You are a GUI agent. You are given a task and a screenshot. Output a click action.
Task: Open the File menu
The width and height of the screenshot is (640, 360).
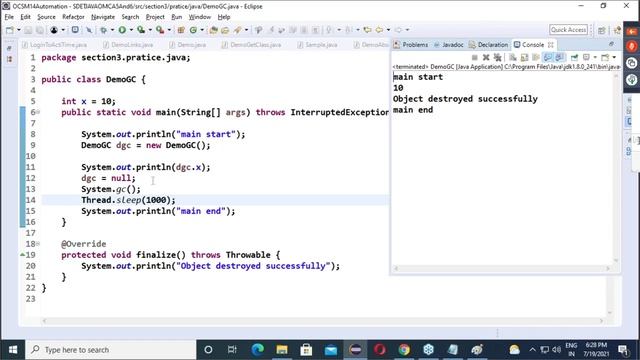9,17
